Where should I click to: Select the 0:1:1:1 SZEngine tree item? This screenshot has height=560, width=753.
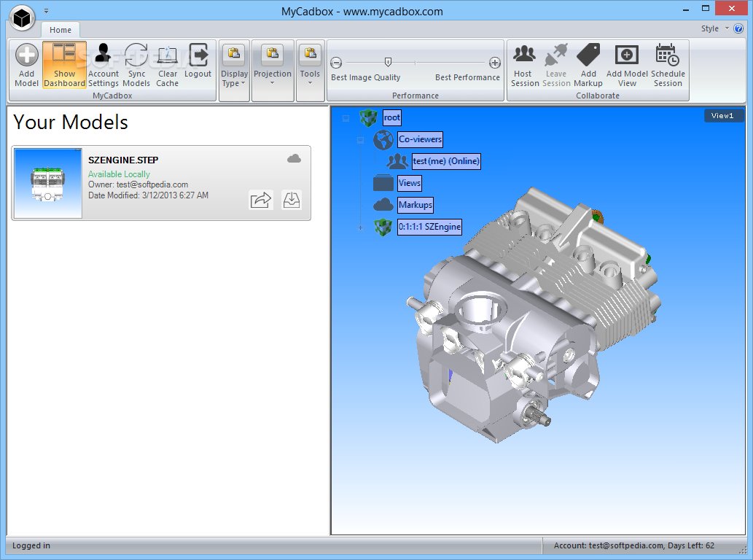(429, 227)
